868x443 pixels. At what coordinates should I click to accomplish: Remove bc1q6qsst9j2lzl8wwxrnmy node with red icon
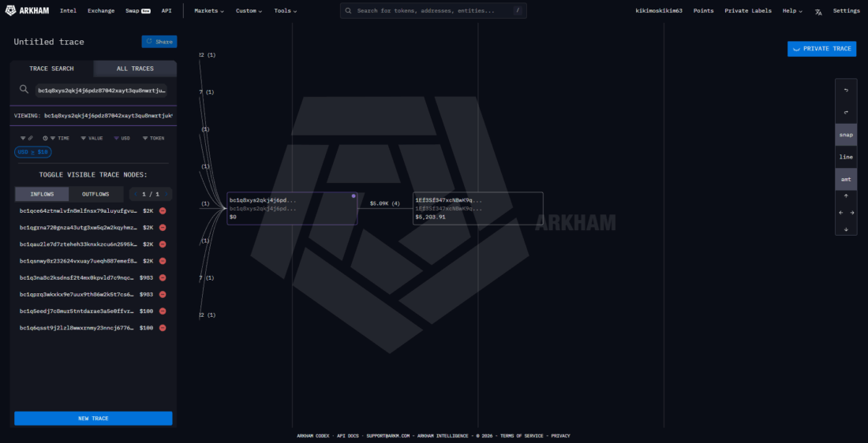tap(163, 327)
